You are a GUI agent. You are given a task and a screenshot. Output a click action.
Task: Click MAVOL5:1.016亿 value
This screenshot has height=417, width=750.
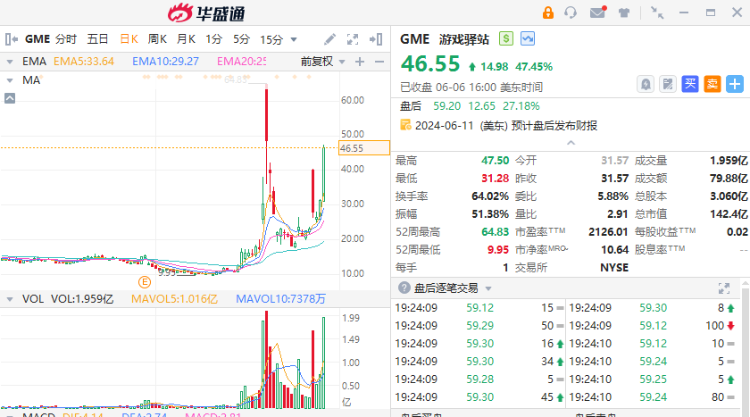(174, 299)
